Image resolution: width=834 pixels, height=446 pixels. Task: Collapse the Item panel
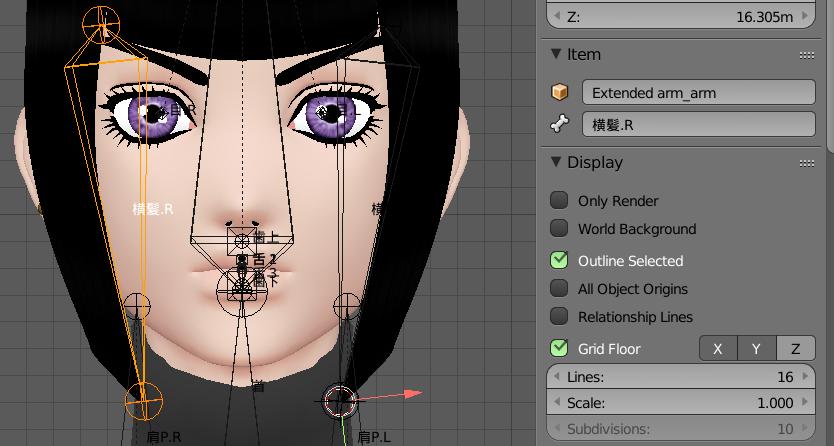pos(556,54)
